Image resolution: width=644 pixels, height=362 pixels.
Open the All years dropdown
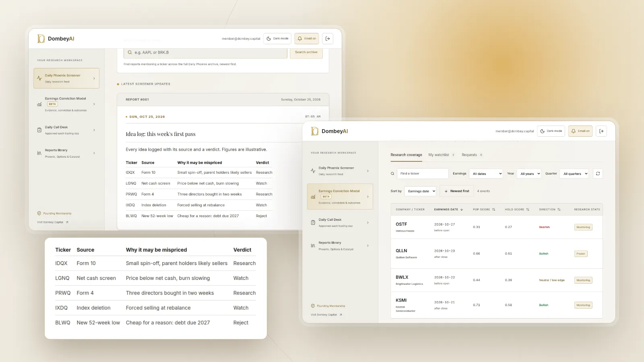point(529,174)
